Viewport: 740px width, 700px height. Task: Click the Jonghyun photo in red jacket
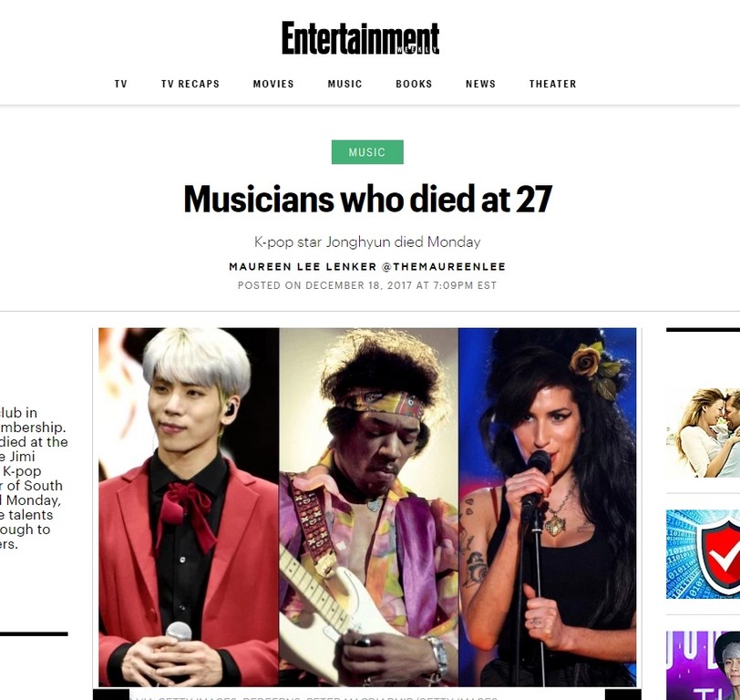[x=189, y=507]
